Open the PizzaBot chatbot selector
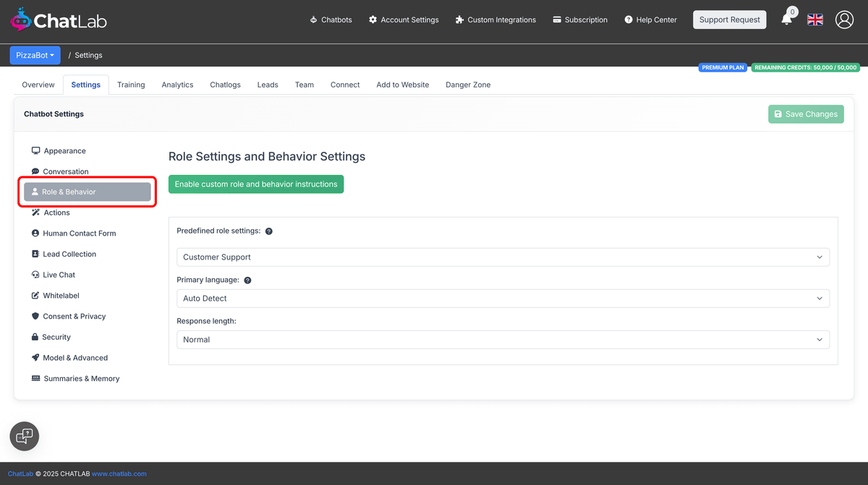This screenshot has height=485, width=868. tap(35, 55)
